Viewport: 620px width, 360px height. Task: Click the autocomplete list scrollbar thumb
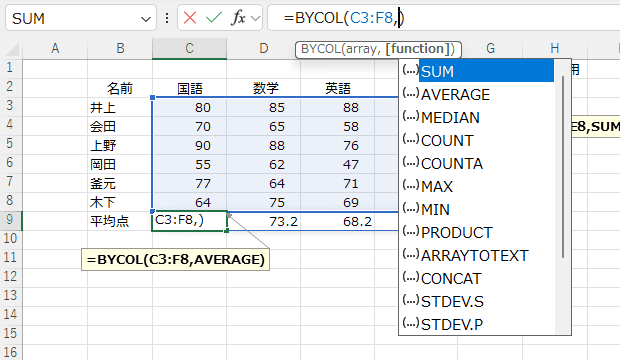click(x=563, y=167)
